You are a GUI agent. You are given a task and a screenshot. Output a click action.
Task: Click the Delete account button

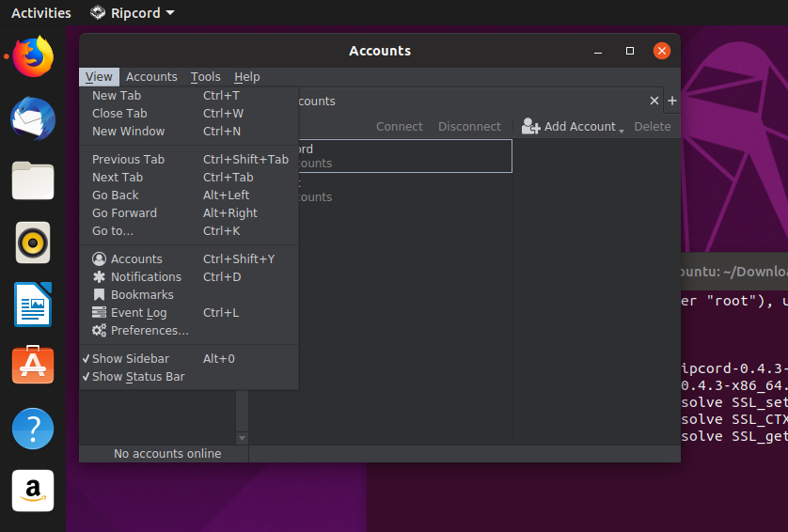[x=653, y=127]
